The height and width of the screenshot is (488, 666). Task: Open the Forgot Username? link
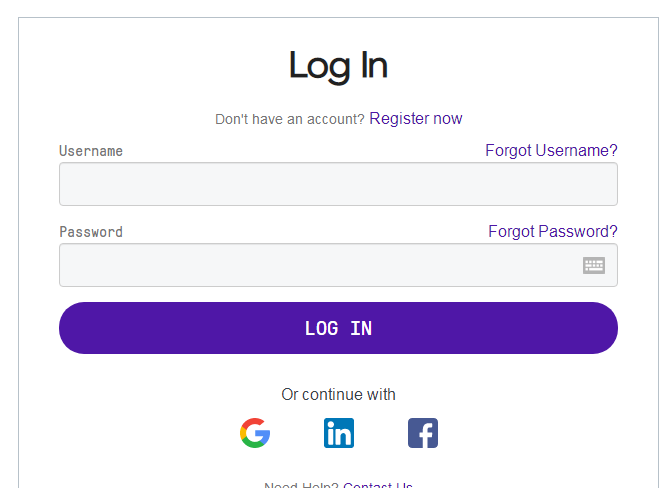[551, 151]
